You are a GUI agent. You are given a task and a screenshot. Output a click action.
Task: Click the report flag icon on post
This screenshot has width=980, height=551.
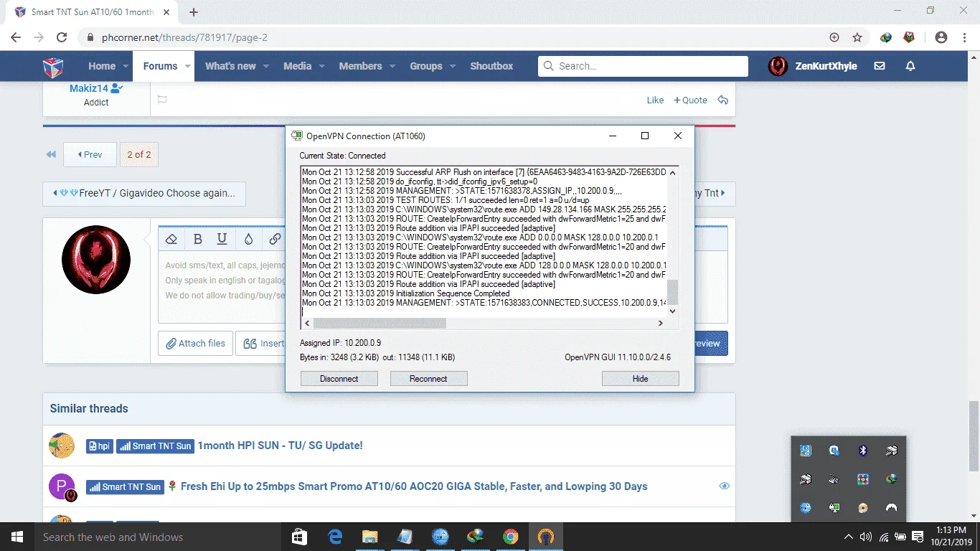click(162, 100)
